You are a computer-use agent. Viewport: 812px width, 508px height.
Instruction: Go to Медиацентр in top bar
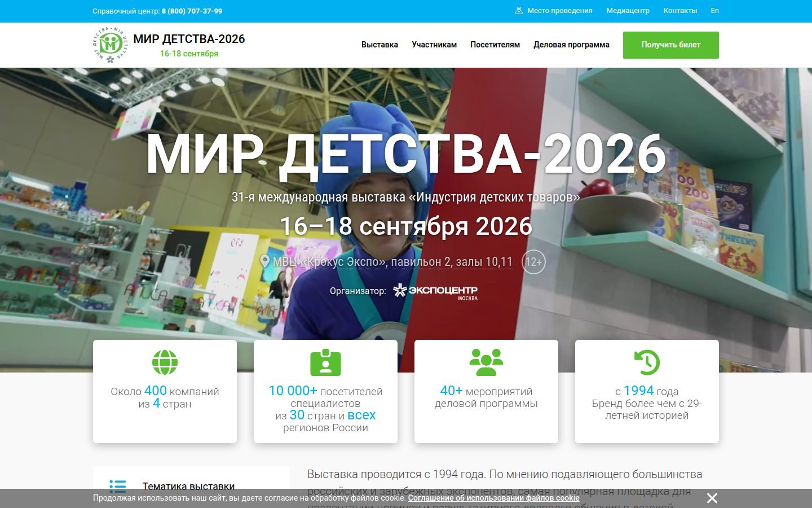tap(628, 11)
